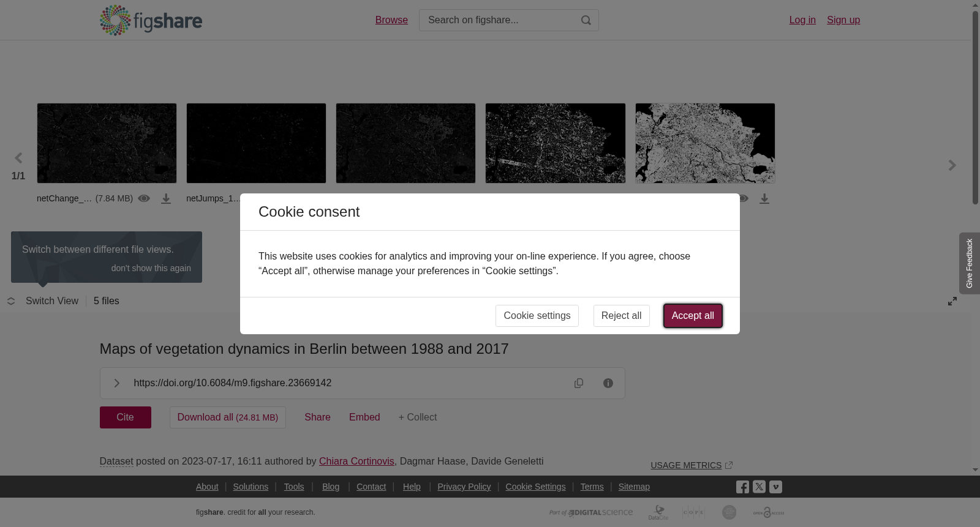Open the USAGE METRICS link

click(686, 466)
